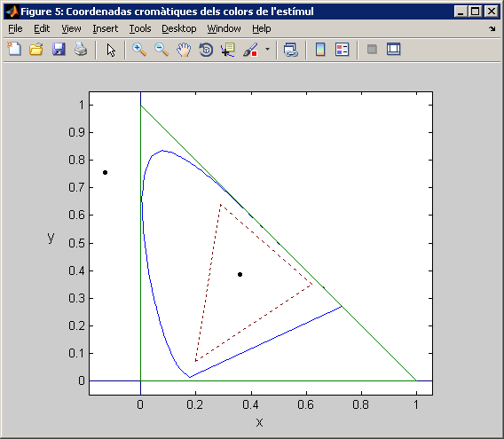Activate the Data Cursor tool
504x439 pixels.
point(228,50)
